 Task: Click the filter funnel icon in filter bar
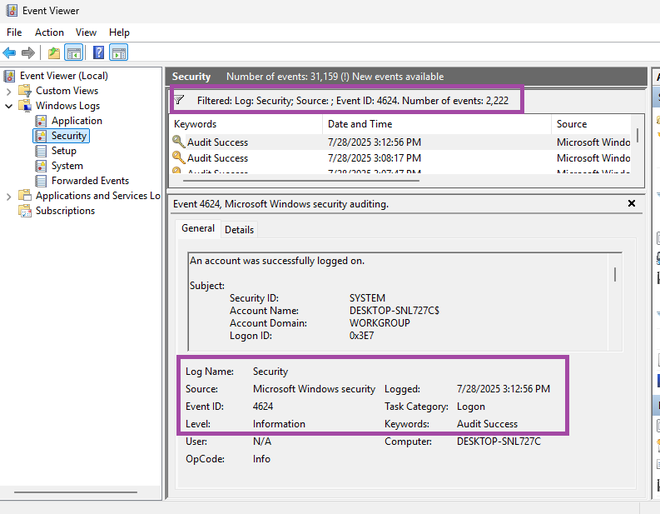pyautogui.click(x=179, y=100)
